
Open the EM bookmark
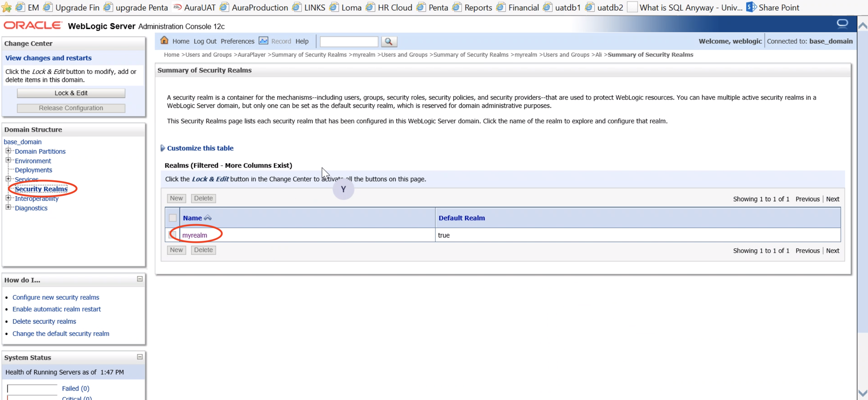[28, 7]
